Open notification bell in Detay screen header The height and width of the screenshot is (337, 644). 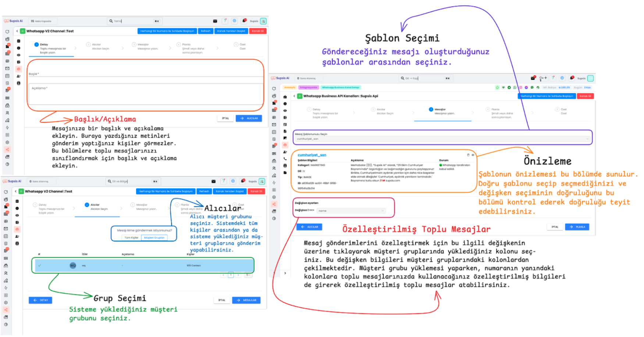click(x=244, y=21)
